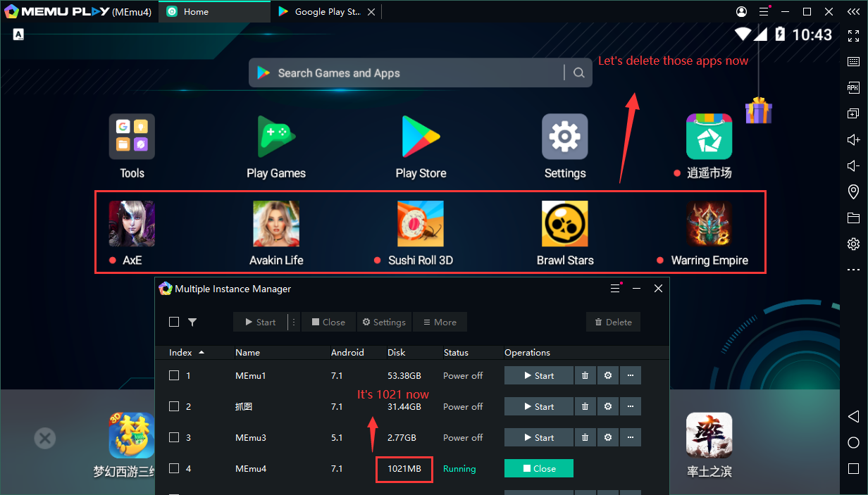Expand the Start button options dropdown
Screen dimensions: 868x495
coord(294,322)
